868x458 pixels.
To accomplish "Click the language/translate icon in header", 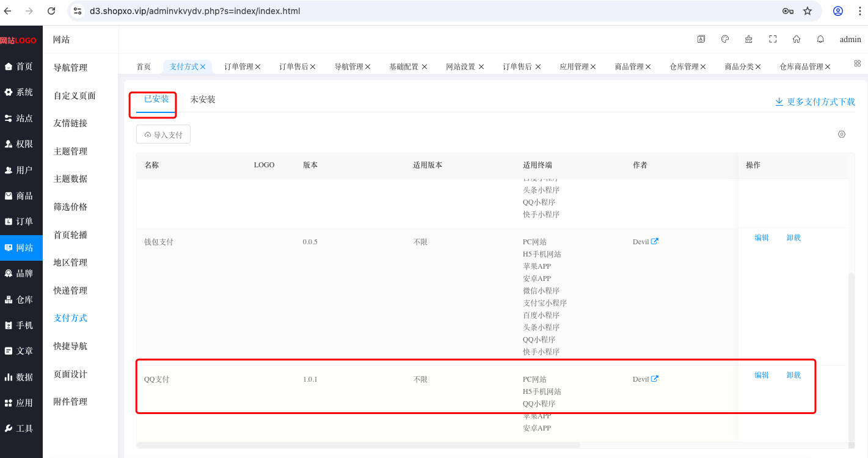I will 701,39.
